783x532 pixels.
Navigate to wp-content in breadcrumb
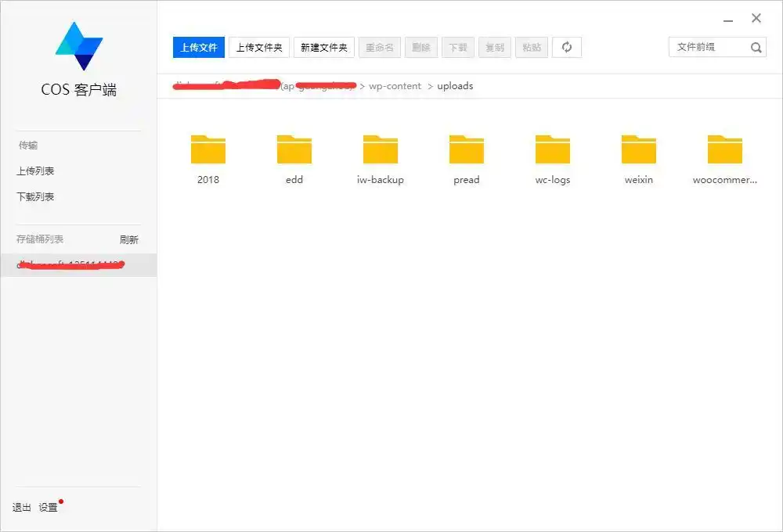[395, 86]
